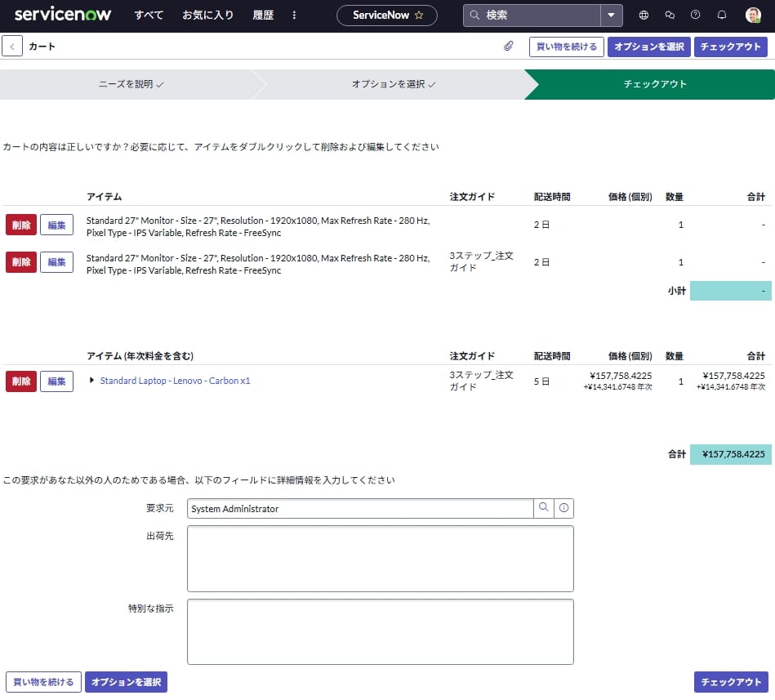Click the 出荷先 text area

pyautogui.click(x=380, y=559)
